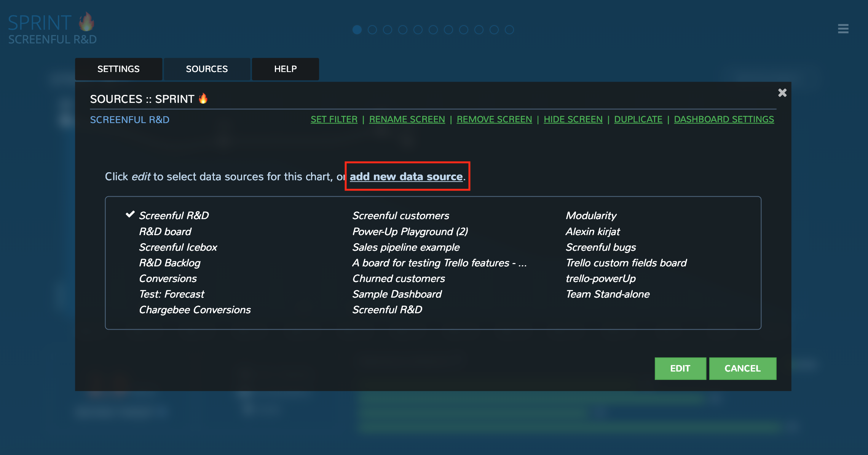Go to the eighth pagination dot

pos(464,30)
